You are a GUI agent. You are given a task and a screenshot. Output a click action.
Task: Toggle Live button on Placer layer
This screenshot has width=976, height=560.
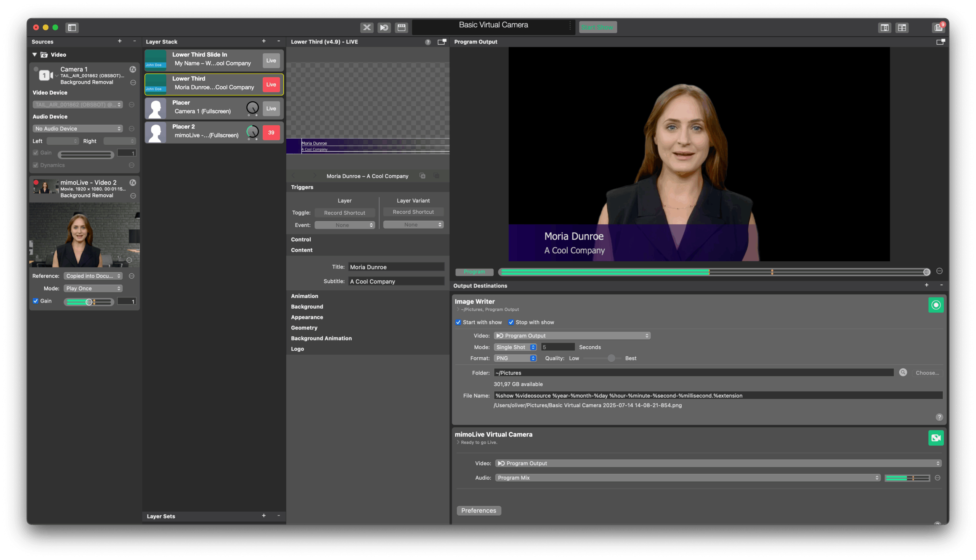pos(271,109)
